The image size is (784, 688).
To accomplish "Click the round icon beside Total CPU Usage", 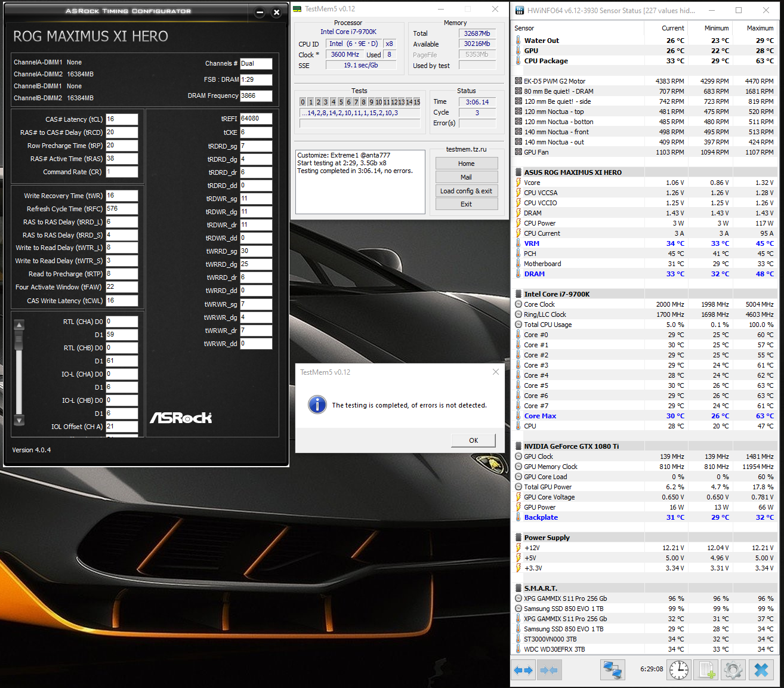I will pos(518,325).
